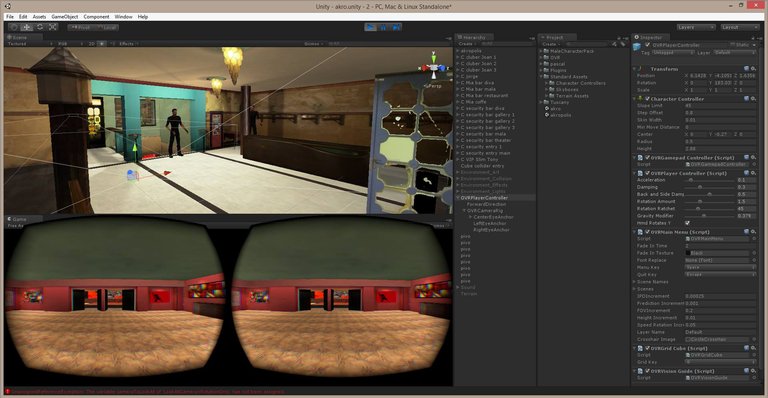Toggle the OVRPlayerController active checkbox
Image resolution: width=768 pixels, height=398 pixels.
pyautogui.click(x=648, y=45)
